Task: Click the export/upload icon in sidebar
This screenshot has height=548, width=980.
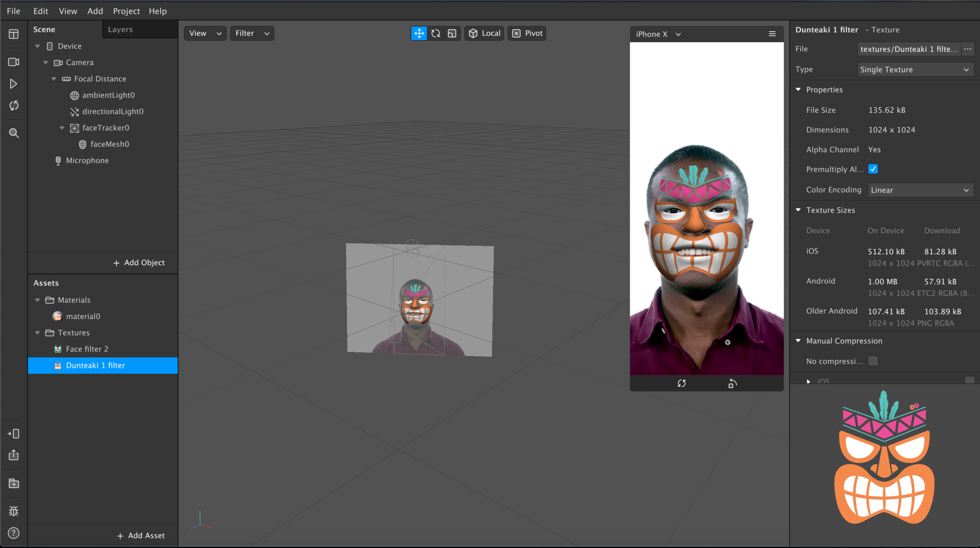Action: pos(14,455)
